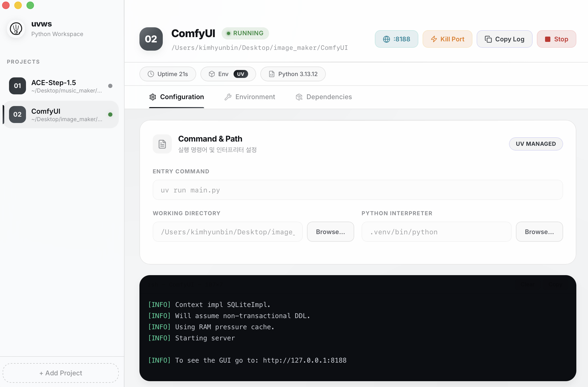
Task: Click the 'Starting server' log line
Action: tap(191, 338)
